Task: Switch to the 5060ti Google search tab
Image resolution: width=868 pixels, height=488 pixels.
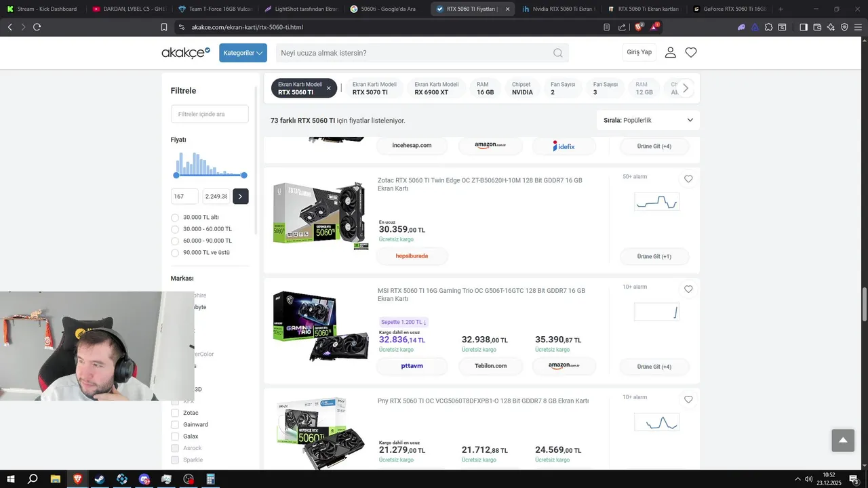Action: [x=387, y=9]
